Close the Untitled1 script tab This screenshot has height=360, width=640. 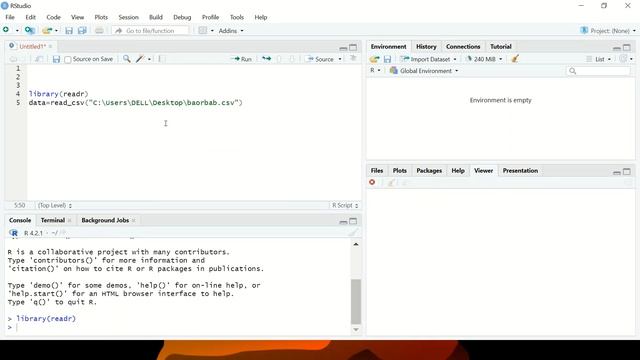tap(51, 47)
